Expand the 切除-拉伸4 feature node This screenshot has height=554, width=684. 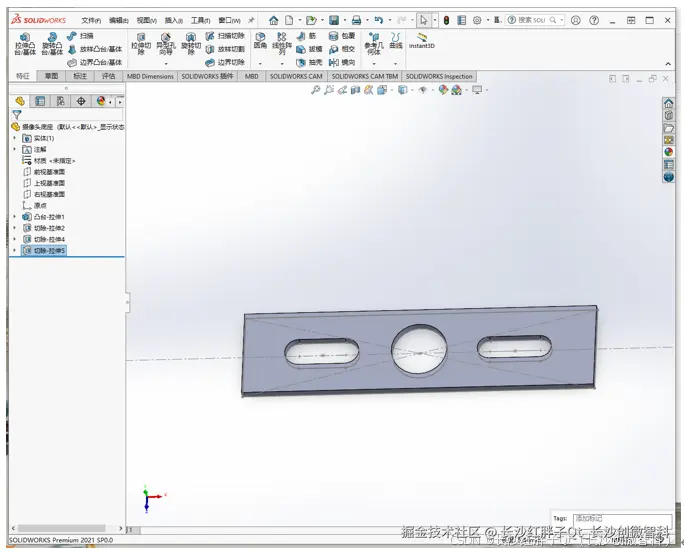tap(14, 239)
